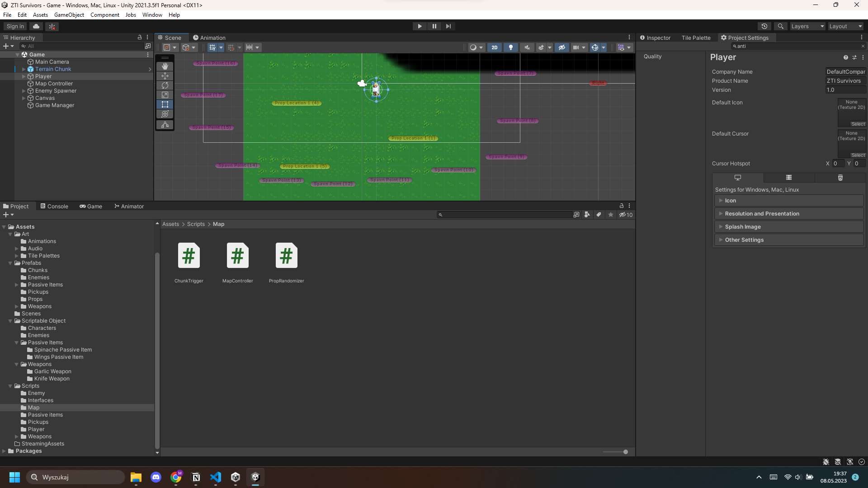Click the ChunkTrigger script icon
The image size is (868, 488).
tap(189, 256)
